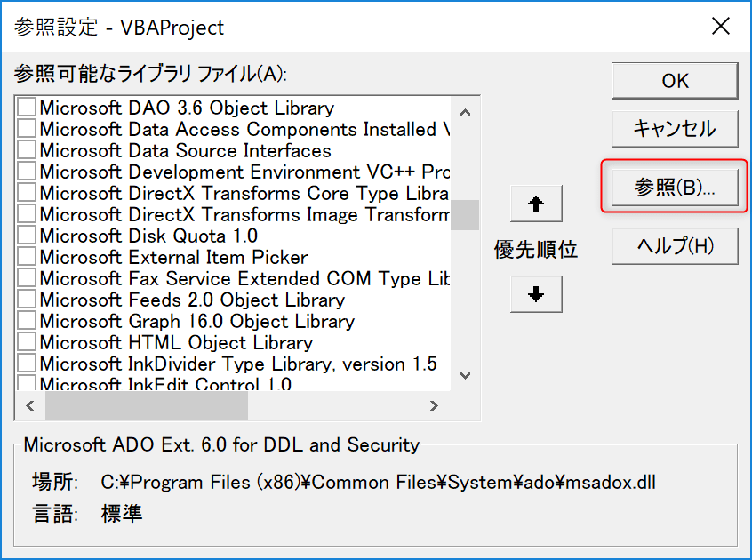Screen dimensions: 752x560
Task: Enable Microsoft HTML Object Library checkbox
Action: pyautogui.click(x=28, y=342)
